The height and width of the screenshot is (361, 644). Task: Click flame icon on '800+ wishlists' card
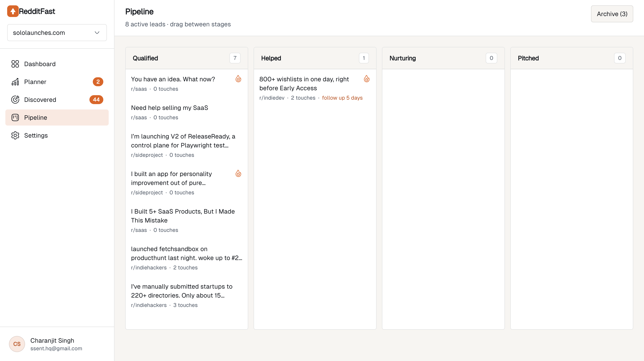(366, 79)
